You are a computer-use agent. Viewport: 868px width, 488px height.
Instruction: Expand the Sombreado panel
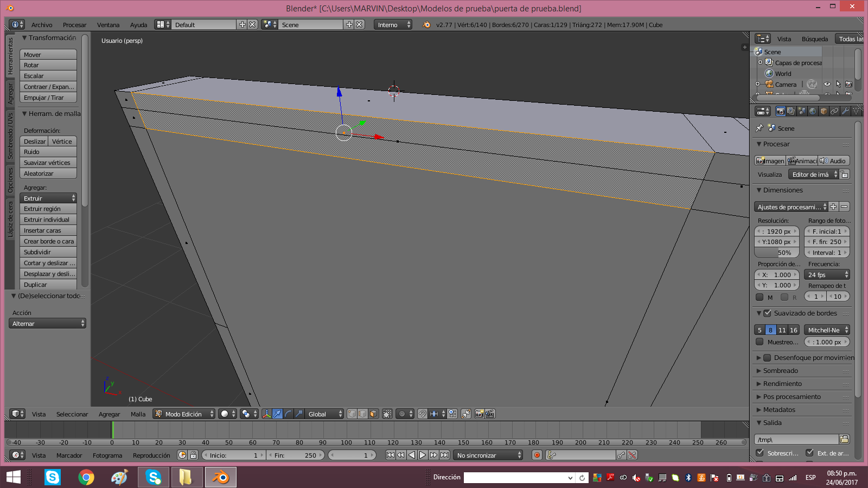click(780, 371)
